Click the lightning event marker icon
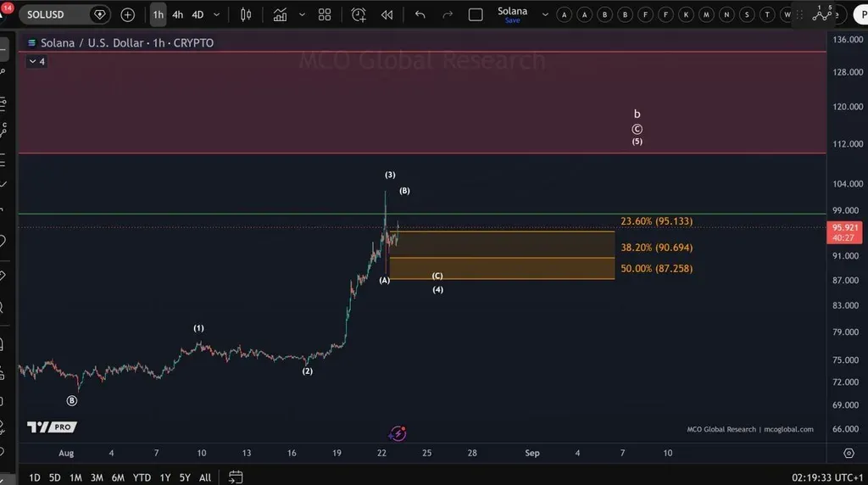This screenshot has width=868, height=485. (x=398, y=433)
